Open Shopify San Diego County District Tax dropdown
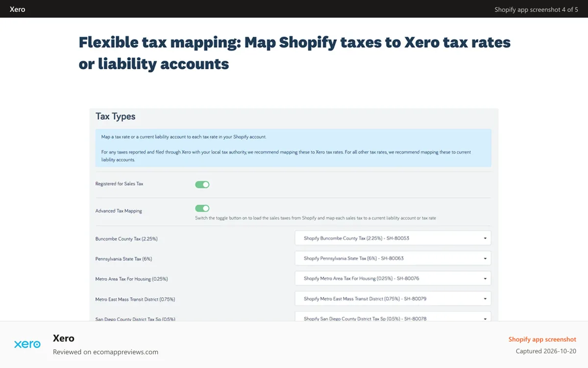This screenshot has height=368, width=588. (393, 317)
